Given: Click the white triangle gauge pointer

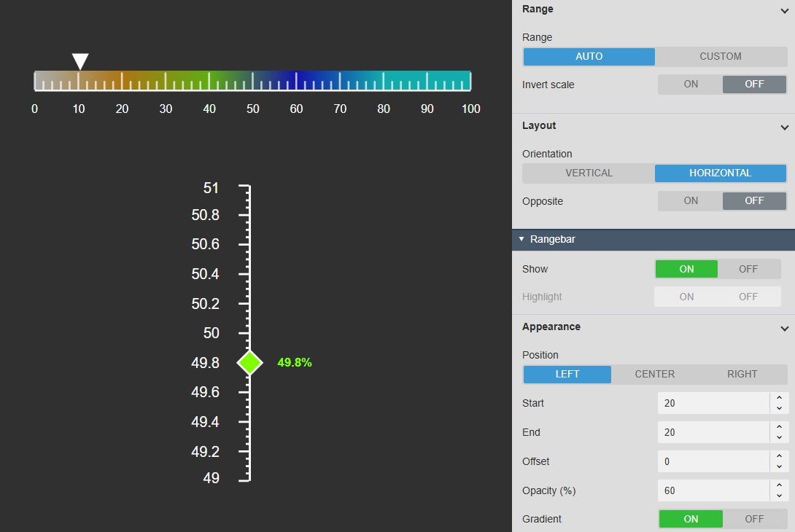Looking at the screenshot, I should (80, 60).
